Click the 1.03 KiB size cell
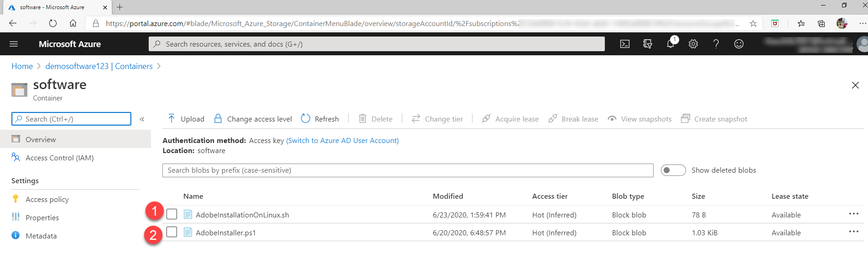Image resolution: width=868 pixels, height=270 pixels. (x=705, y=233)
